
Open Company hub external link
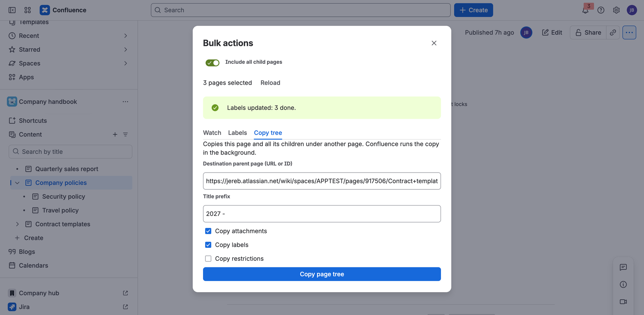coord(125,293)
